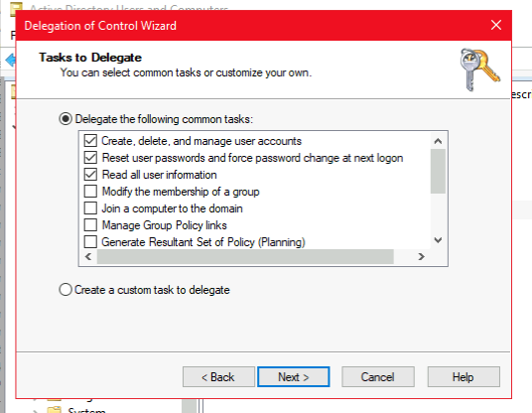Click task list scroll down arrow

[438, 240]
